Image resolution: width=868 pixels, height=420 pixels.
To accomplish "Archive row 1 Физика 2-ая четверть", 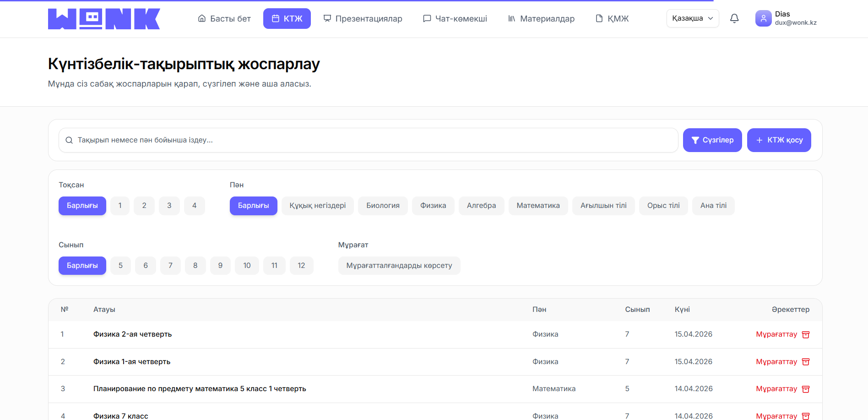I will pos(776,334).
